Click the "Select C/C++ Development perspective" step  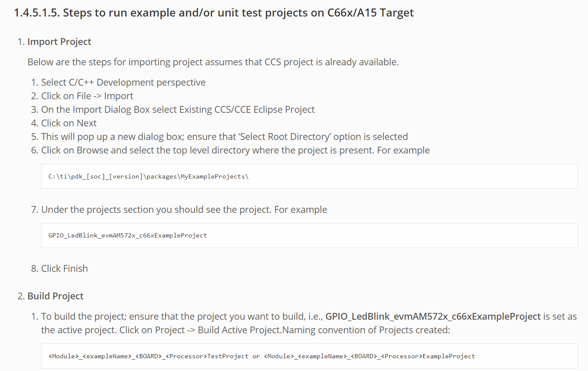tap(123, 82)
